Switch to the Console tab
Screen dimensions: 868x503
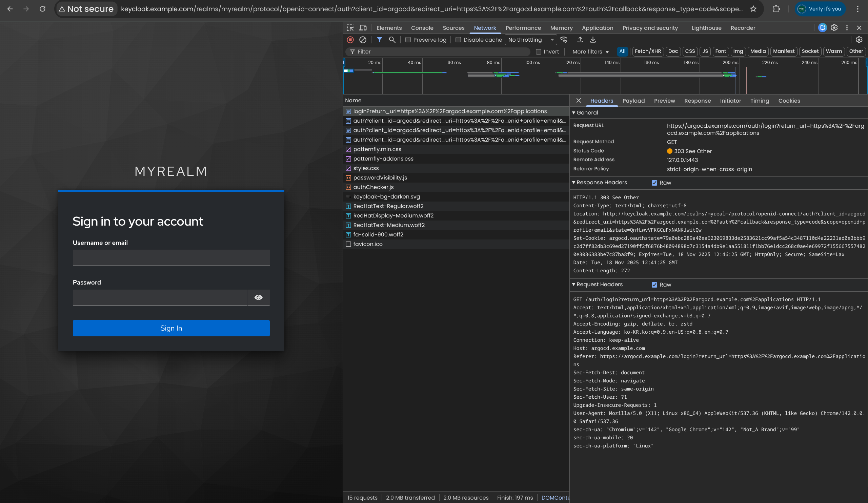tap(422, 28)
